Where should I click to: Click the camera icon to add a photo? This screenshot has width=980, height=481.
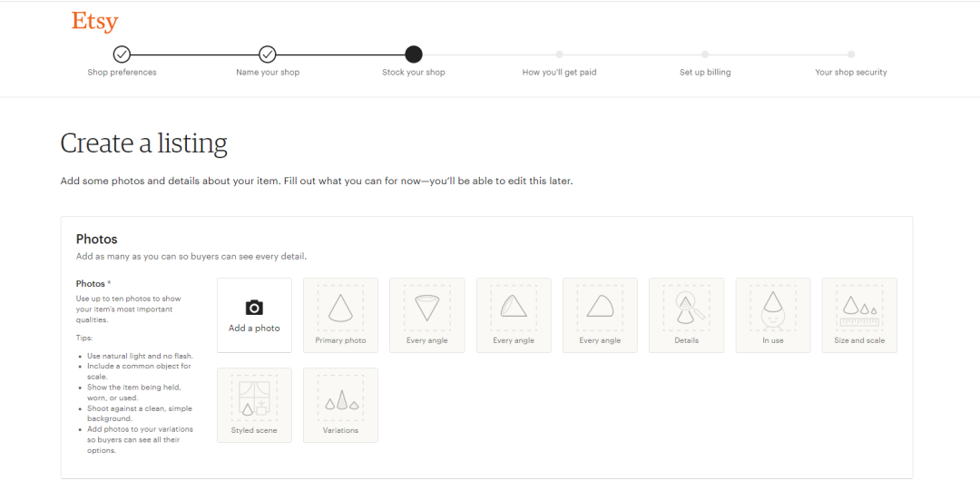pyautogui.click(x=254, y=308)
